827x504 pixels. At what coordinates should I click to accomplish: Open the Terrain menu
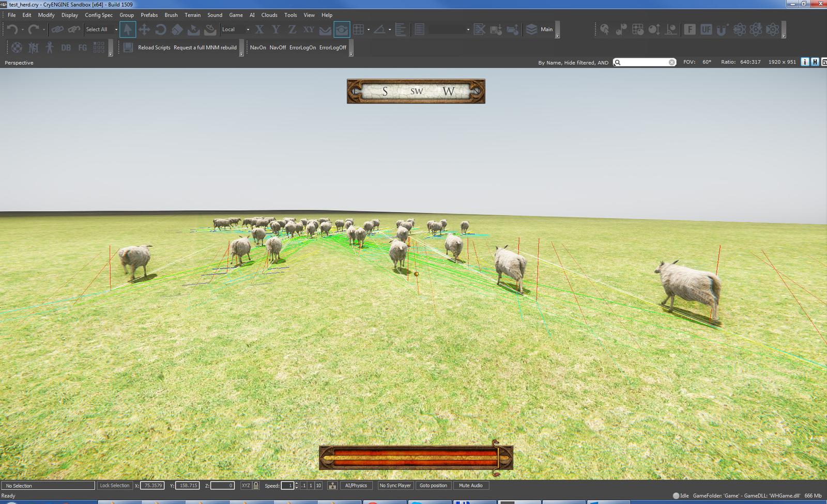coord(192,15)
